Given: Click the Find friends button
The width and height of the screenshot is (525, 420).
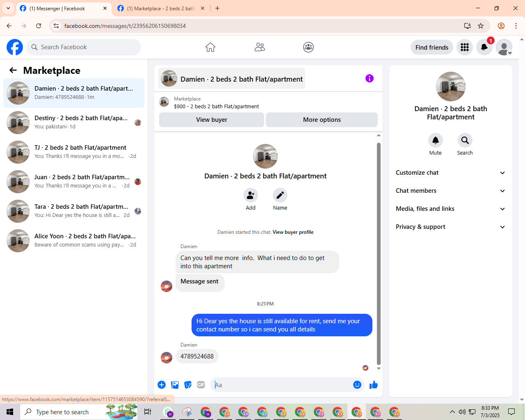Looking at the screenshot, I should [432, 47].
